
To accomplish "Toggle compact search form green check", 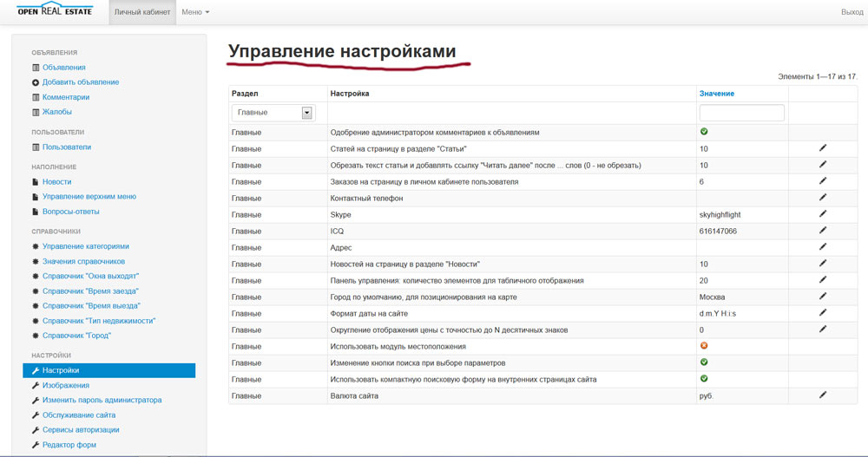I will point(704,379).
